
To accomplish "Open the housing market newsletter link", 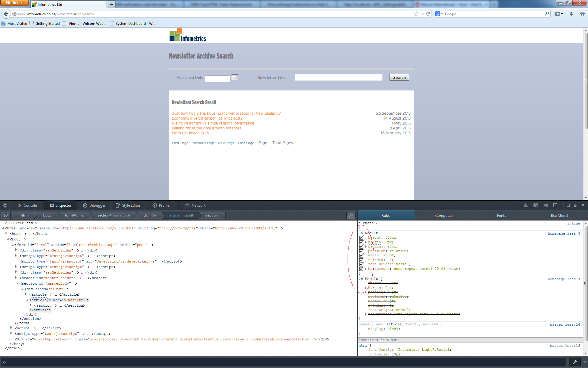I will (226, 113).
